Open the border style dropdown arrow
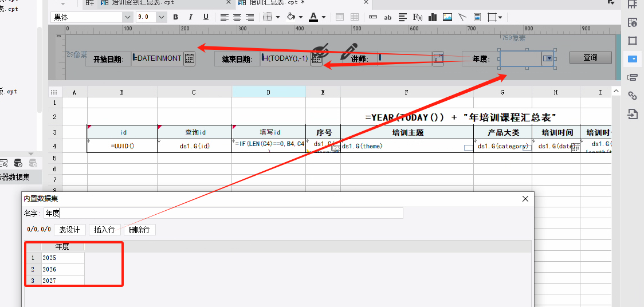The image size is (644, 307). point(278,17)
